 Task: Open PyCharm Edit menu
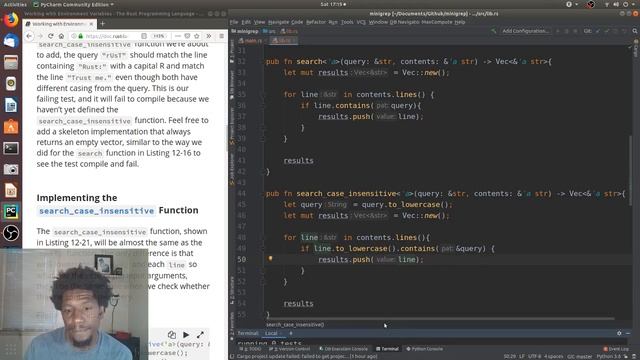coord(246,22)
